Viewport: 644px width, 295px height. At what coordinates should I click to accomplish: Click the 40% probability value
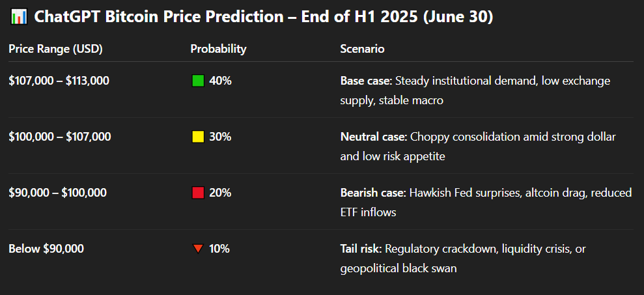[220, 81]
